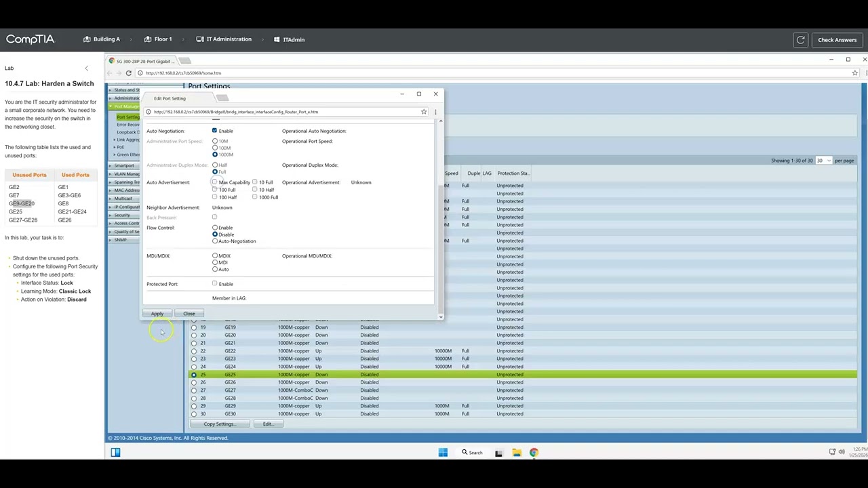Image resolution: width=868 pixels, height=488 pixels.
Task: Open taskbar Search
Action: pyautogui.click(x=471, y=453)
